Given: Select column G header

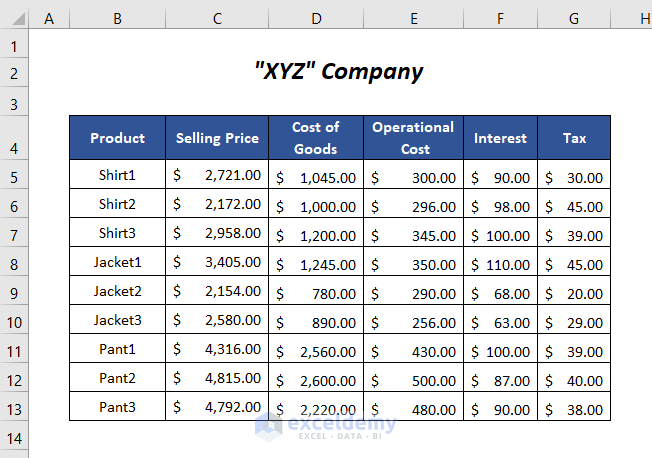Looking at the screenshot, I should pos(574,18).
